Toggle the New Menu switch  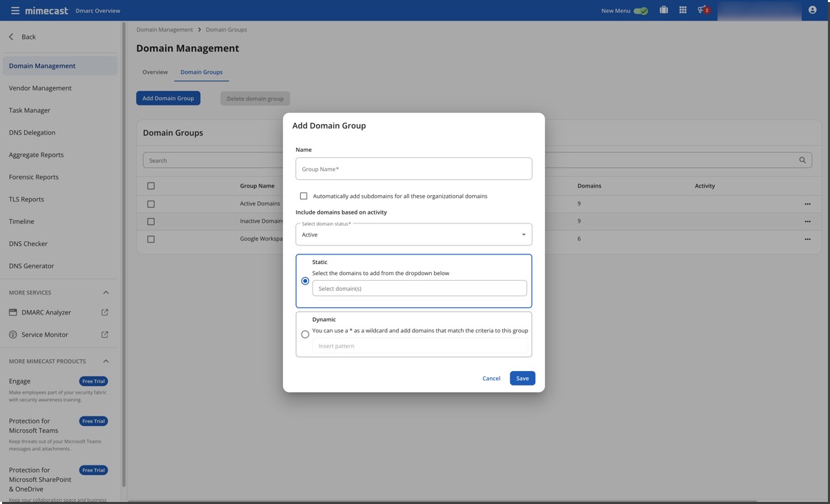(640, 10)
